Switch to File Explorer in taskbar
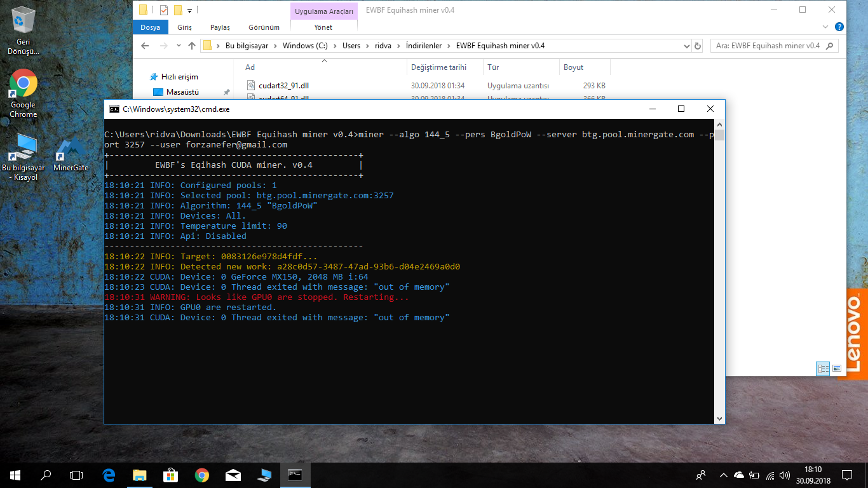 [x=139, y=475]
